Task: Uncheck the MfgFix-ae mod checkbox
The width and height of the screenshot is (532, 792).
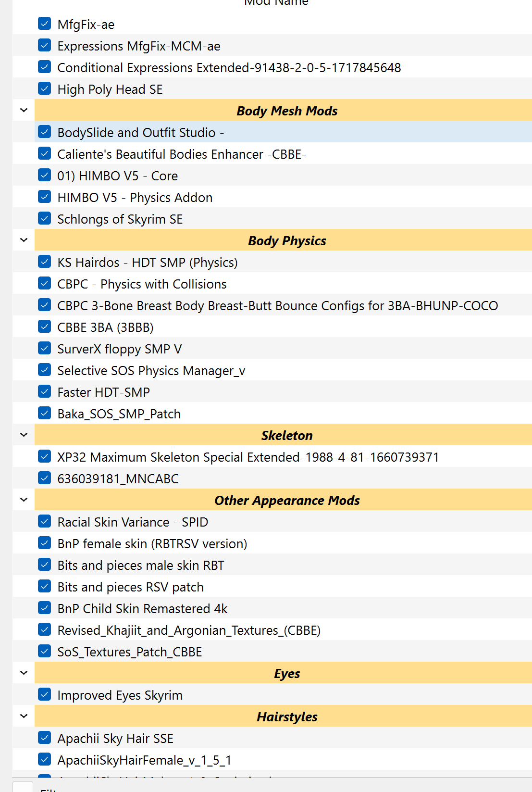Action: (x=44, y=24)
